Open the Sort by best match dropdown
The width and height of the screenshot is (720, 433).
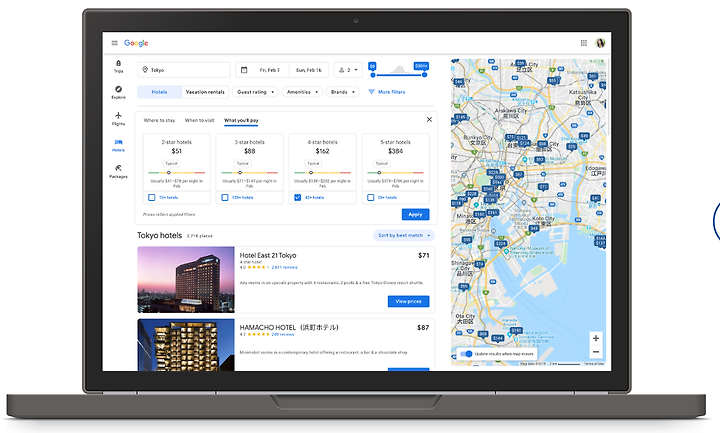pos(404,236)
